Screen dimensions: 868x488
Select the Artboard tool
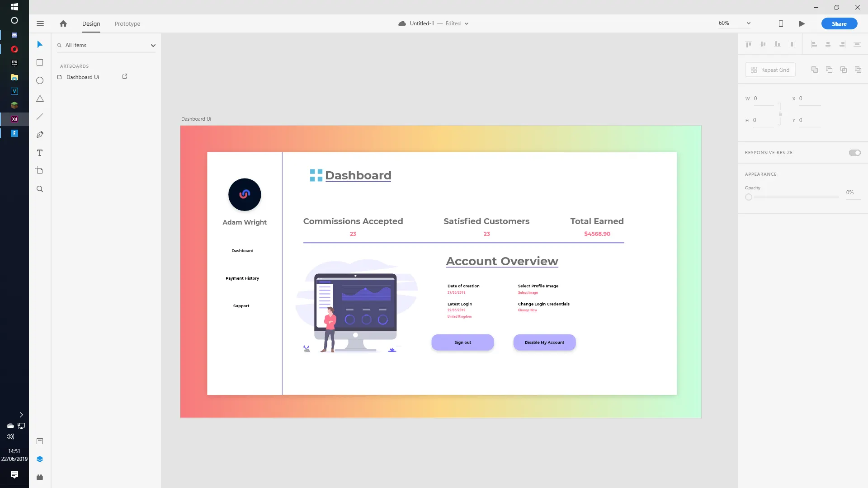pyautogui.click(x=40, y=171)
